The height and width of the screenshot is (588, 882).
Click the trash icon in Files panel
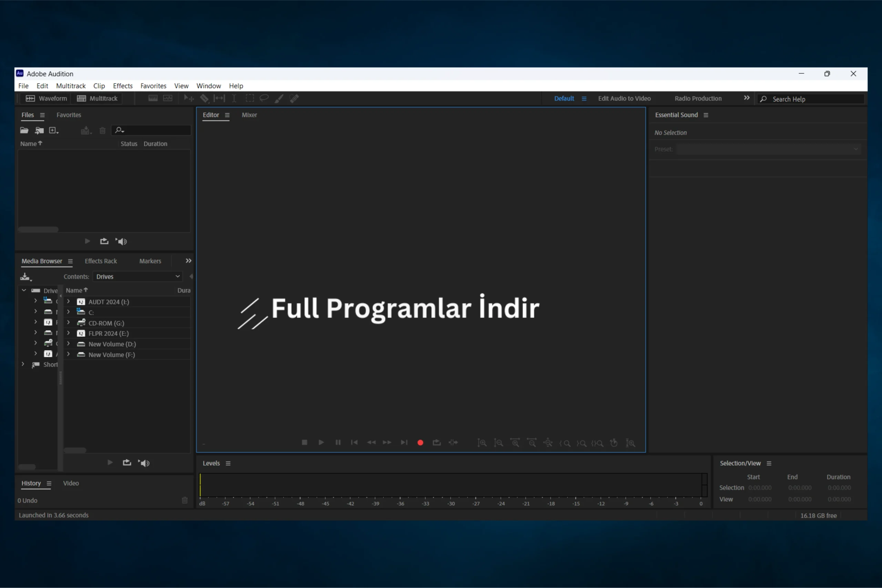click(102, 131)
